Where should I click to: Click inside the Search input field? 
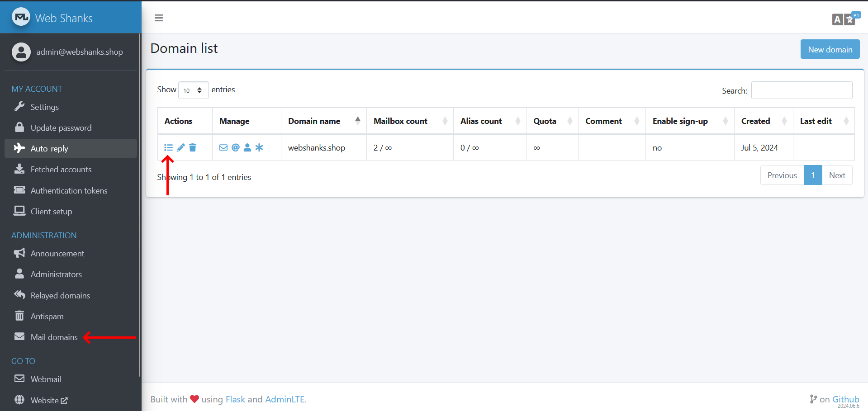pos(802,90)
